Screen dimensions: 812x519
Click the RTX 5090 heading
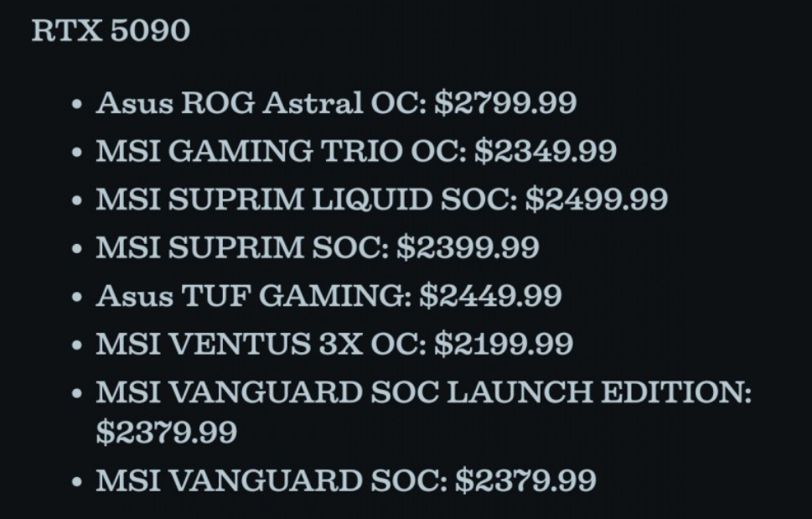pyautogui.click(x=111, y=31)
